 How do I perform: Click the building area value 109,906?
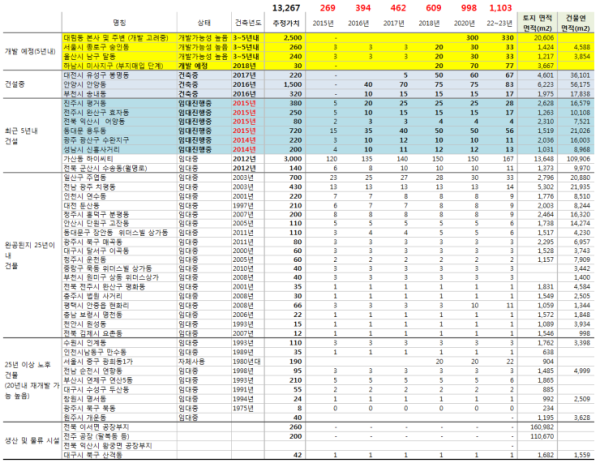coord(577,159)
